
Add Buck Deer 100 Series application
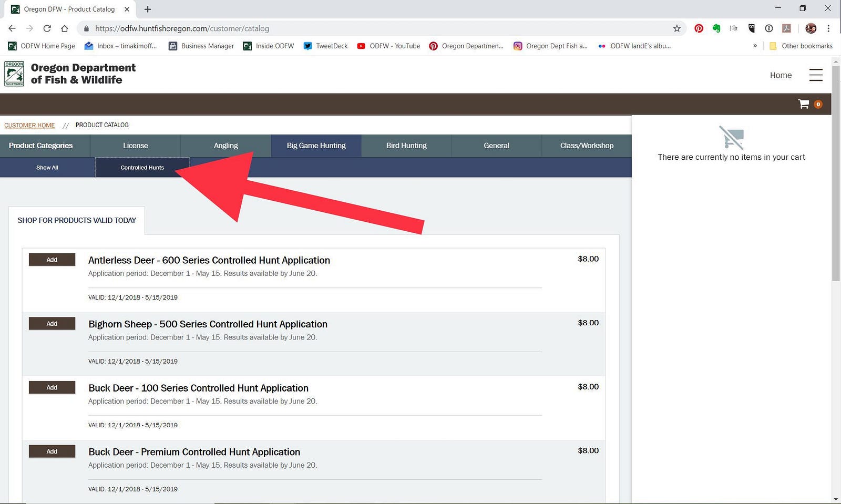[52, 387]
